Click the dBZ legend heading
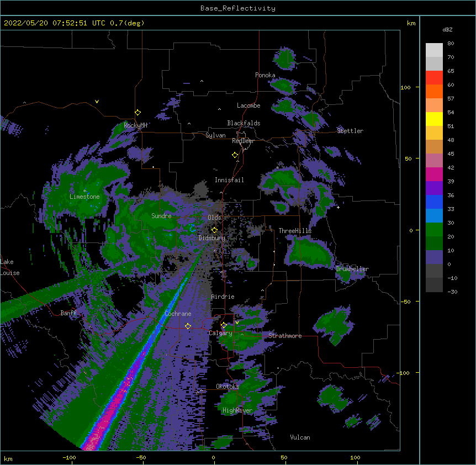The height and width of the screenshot is (465, 476). 447,29
